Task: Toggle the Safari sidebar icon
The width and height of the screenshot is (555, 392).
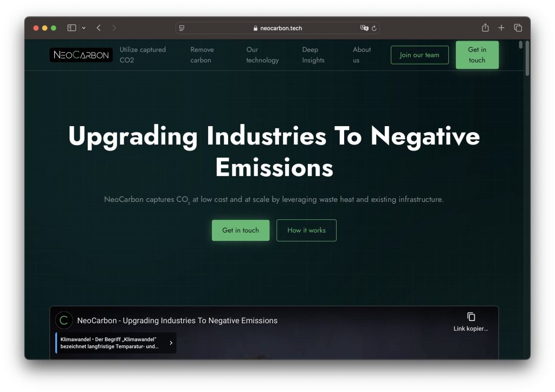Action: point(72,28)
